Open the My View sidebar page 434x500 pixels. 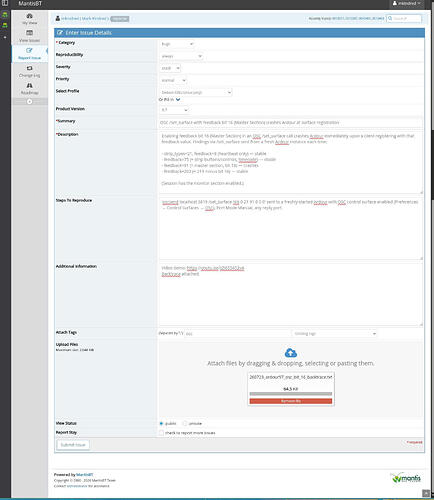click(29, 19)
